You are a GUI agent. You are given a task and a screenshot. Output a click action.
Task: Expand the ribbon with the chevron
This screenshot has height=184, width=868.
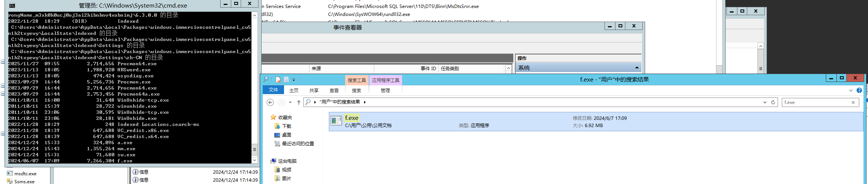851,91
